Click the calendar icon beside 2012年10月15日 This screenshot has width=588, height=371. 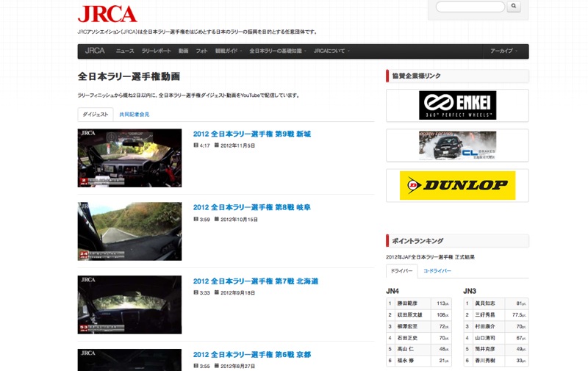(x=216, y=219)
